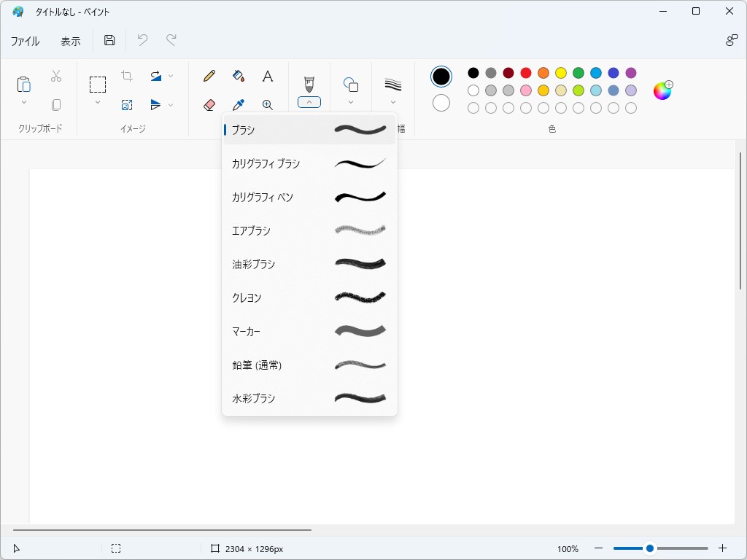Choose クレヨン from the brush list
Image resolution: width=747 pixels, height=560 pixels.
tap(309, 297)
